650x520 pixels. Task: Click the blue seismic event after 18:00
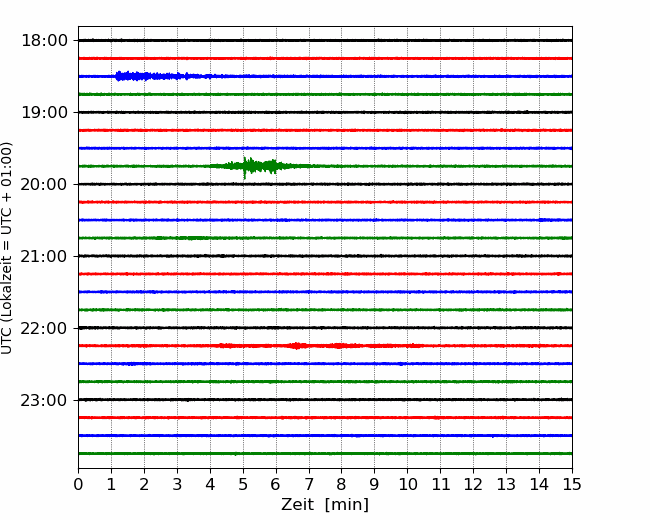point(164,76)
